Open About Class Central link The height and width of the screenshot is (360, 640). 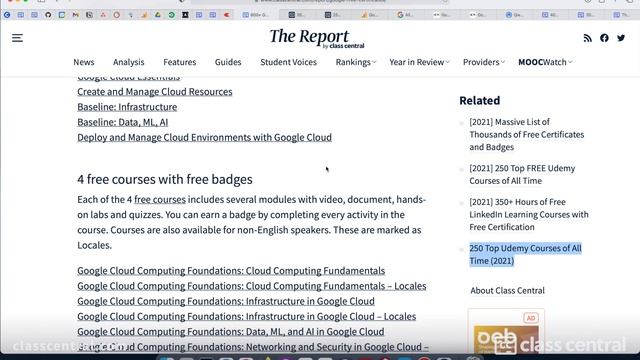pos(507,291)
